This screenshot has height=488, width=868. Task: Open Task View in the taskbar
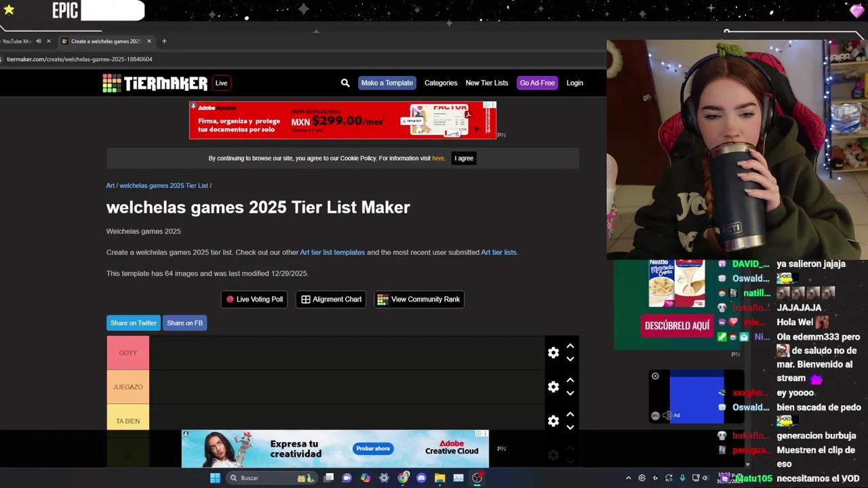click(x=329, y=478)
